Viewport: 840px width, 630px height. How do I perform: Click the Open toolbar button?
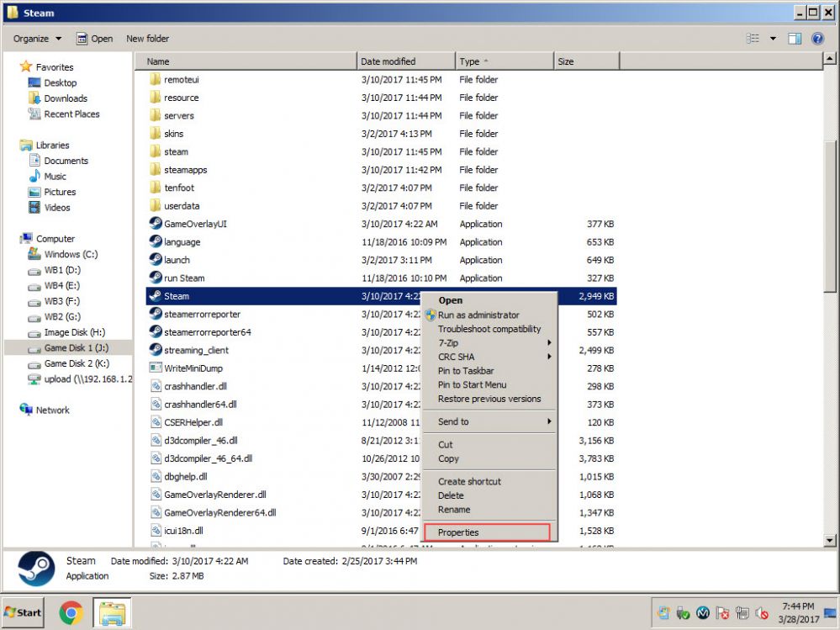coord(95,39)
